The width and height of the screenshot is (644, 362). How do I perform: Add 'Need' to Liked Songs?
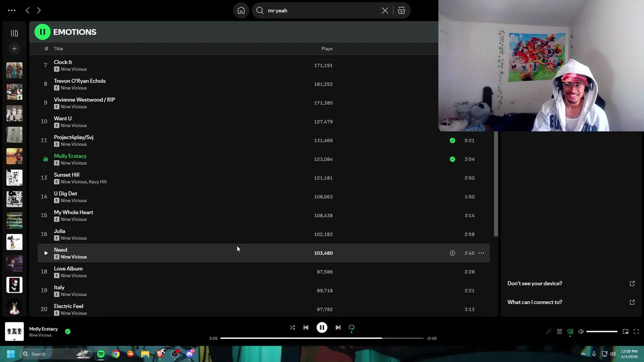click(x=452, y=253)
